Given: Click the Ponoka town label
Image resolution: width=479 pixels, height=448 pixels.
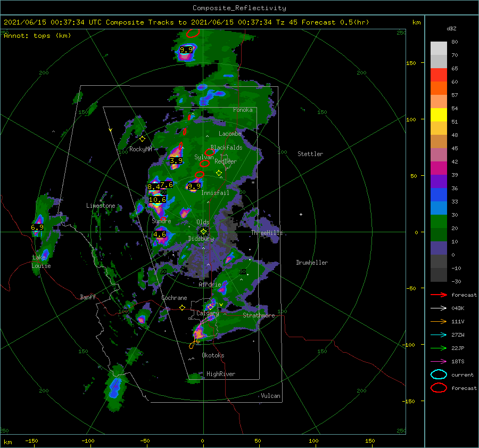Looking at the screenshot, I should tap(243, 110).
